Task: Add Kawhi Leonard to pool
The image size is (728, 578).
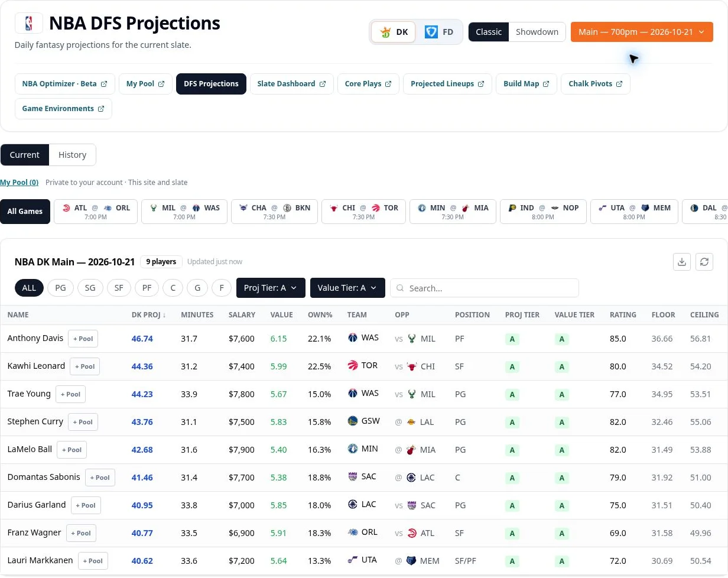Action: [84, 366]
